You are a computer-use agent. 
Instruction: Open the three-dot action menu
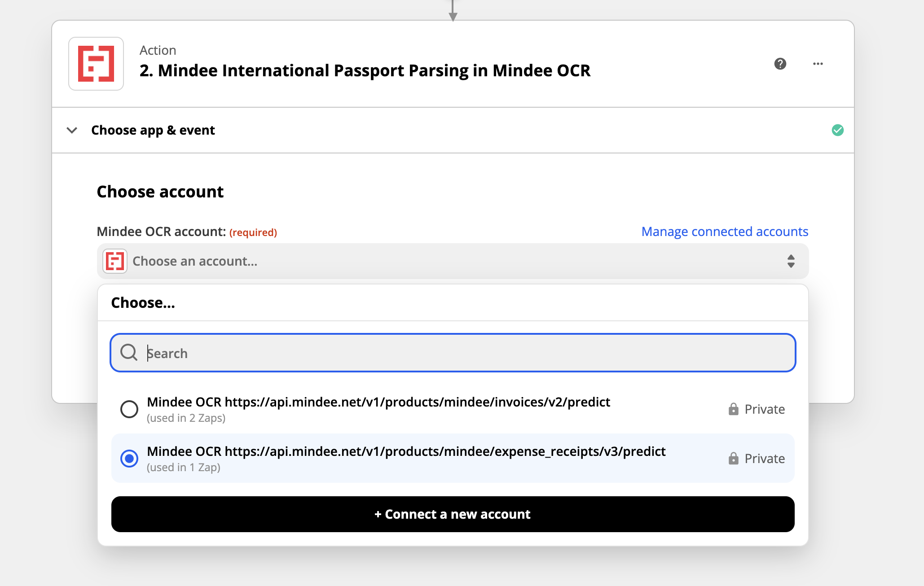(x=818, y=64)
